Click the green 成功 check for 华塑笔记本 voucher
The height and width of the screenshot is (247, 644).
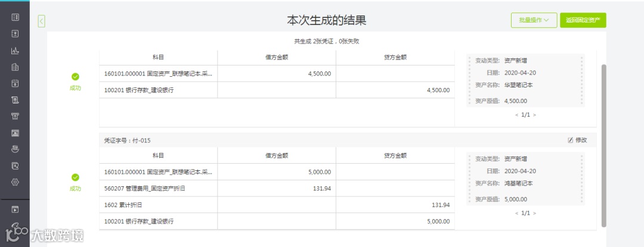pyautogui.click(x=75, y=77)
